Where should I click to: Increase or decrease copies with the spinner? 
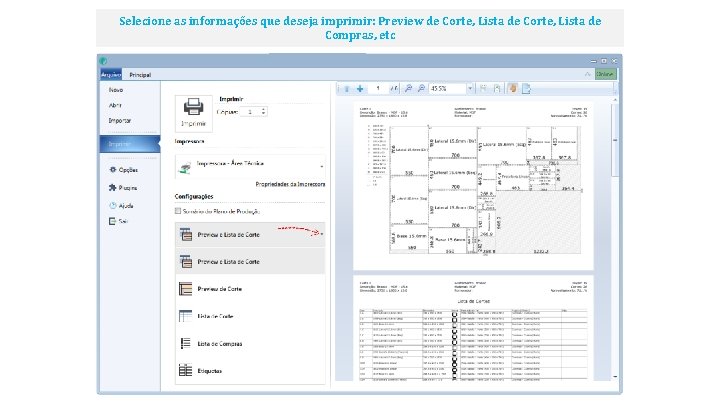pyautogui.click(x=264, y=112)
